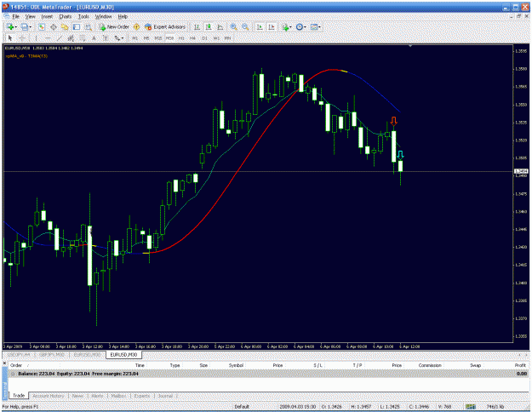
Task: Click the connection status bars icon
Action: [x=471, y=406]
